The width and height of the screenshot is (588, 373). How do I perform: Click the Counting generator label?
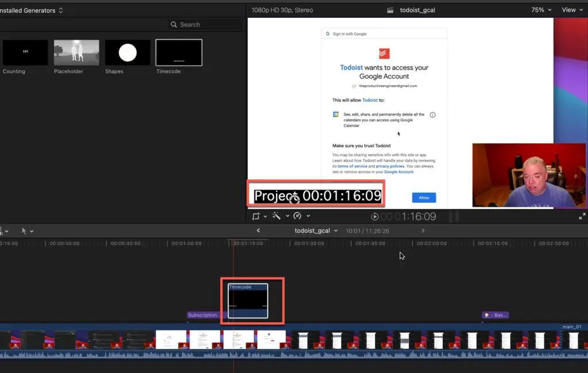(x=14, y=71)
